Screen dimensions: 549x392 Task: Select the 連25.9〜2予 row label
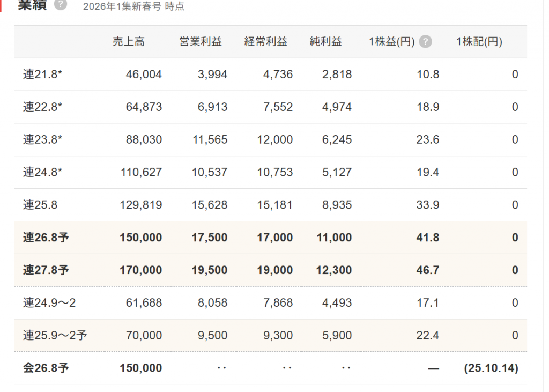coord(55,336)
